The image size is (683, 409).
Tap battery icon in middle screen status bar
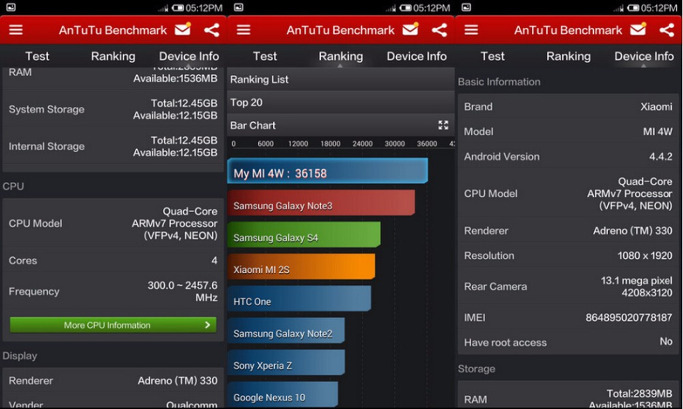point(405,8)
